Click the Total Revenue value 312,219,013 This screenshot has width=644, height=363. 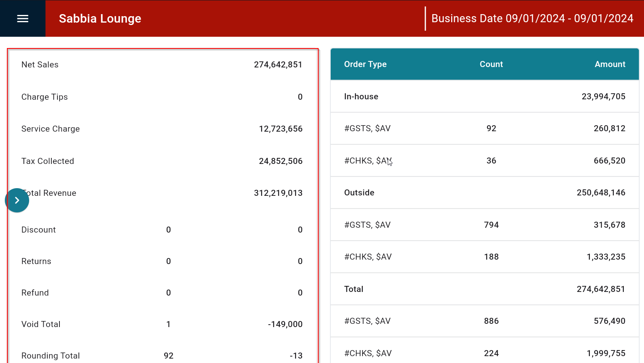click(x=278, y=193)
